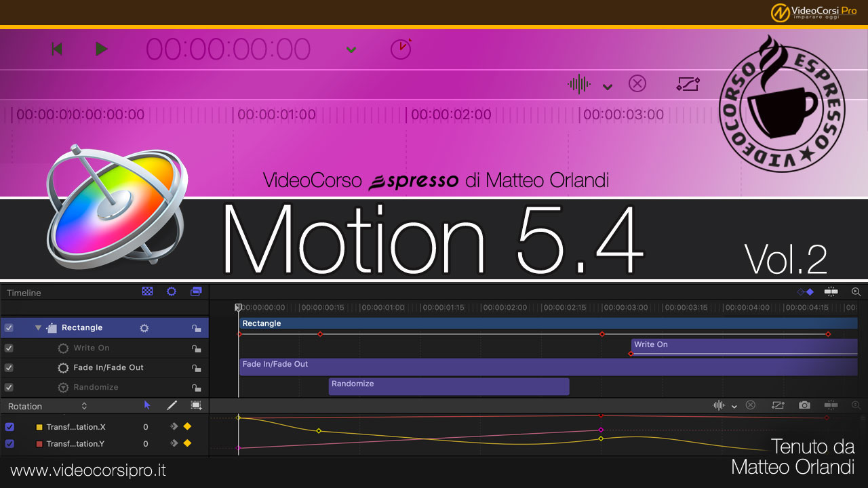Uncheck the Rectangle layer checkbox
This screenshot has width=868, height=488.
9,328
